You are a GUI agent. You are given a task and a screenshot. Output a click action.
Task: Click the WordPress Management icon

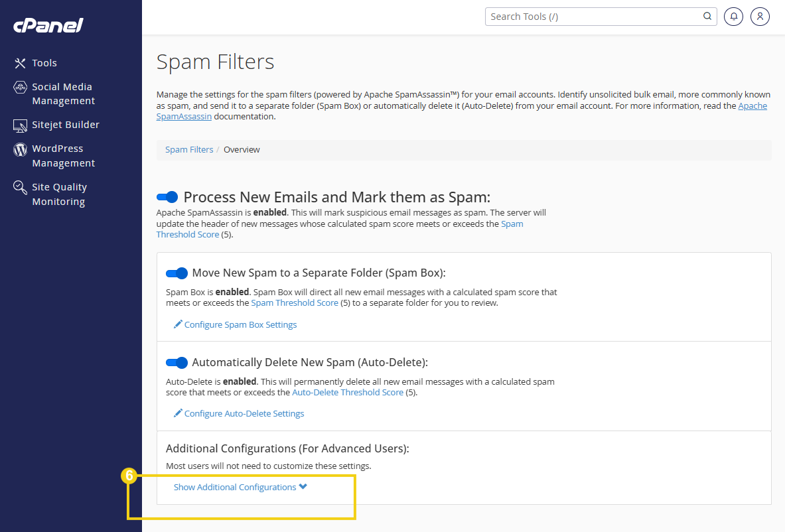19,149
